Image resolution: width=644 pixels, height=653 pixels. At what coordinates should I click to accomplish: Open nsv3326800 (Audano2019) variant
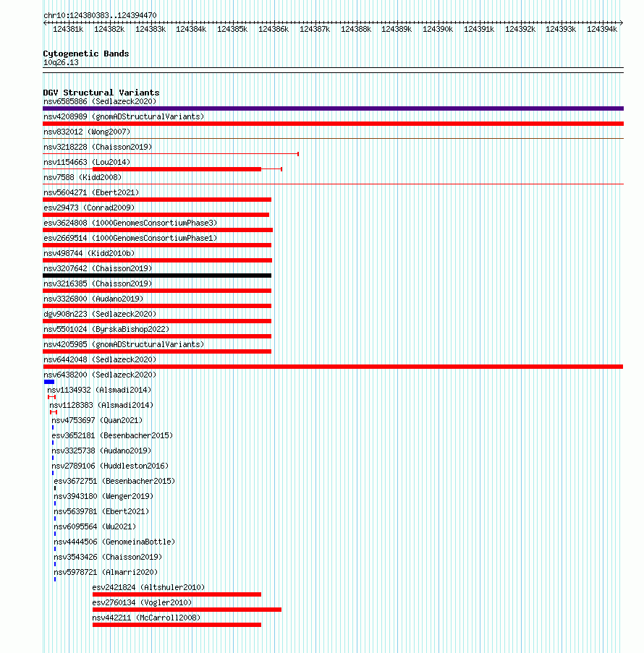tap(93, 299)
